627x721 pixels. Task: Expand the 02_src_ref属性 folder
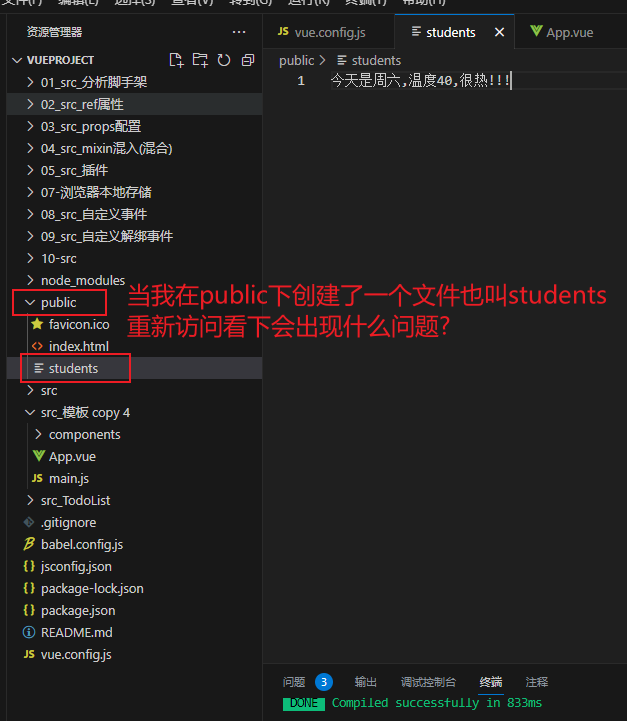pyautogui.click(x=30, y=104)
